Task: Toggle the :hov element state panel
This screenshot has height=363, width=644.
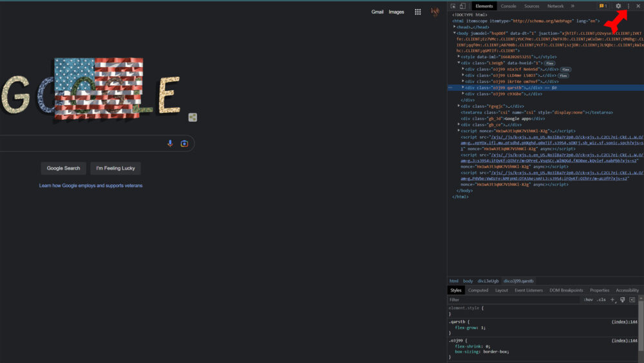Action: (x=589, y=300)
